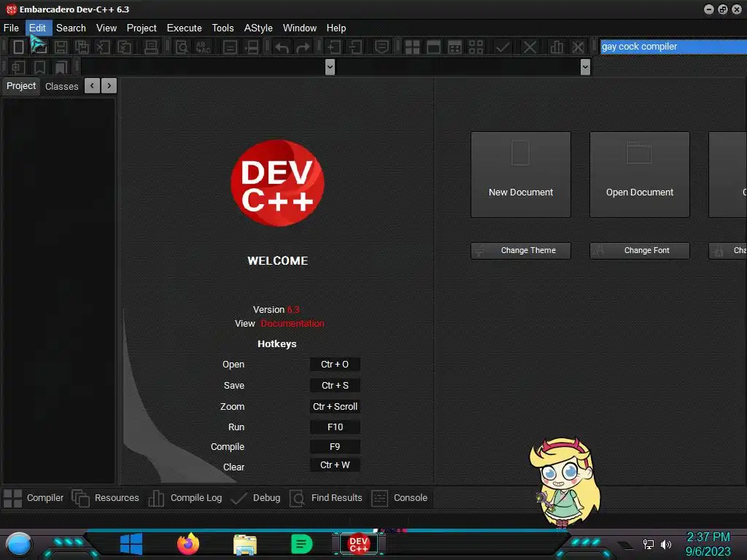
Task: Open the Resources bottom panel tab
Action: [x=106, y=498]
